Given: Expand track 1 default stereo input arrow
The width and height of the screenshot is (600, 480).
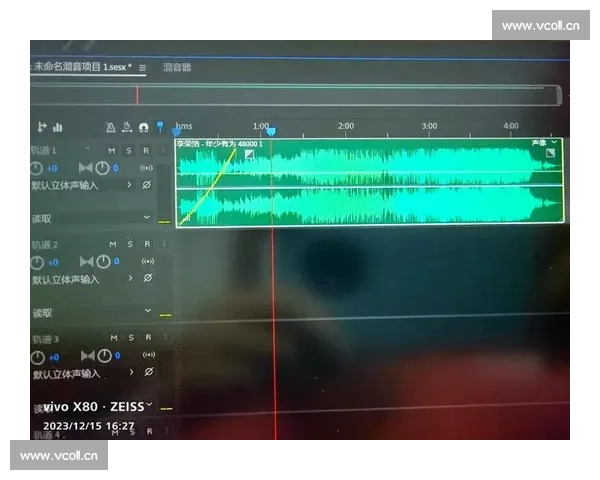Looking at the screenshot, I should coord(130,185).
